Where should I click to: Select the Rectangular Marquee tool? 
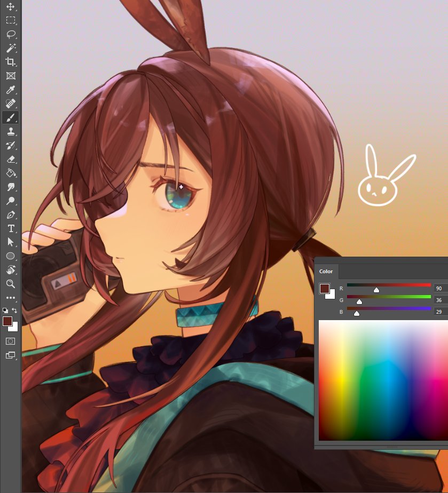pyautogui.click(x=10, y=20)
